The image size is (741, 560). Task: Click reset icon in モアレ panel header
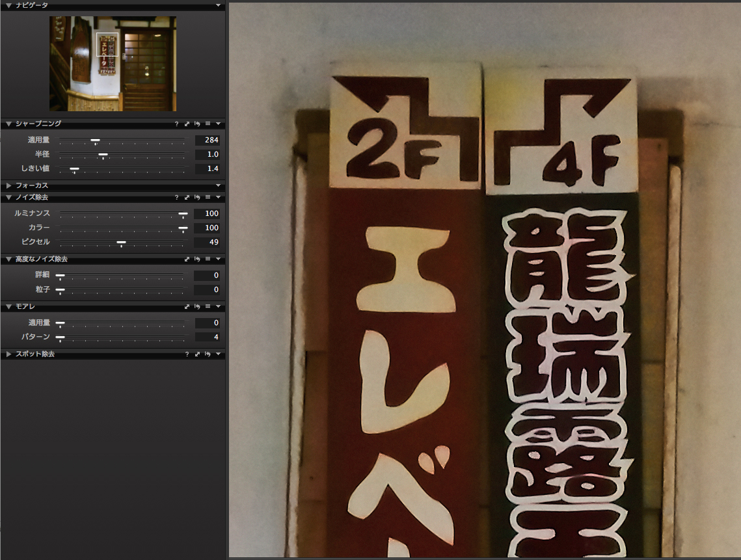(x=197, y=306)
